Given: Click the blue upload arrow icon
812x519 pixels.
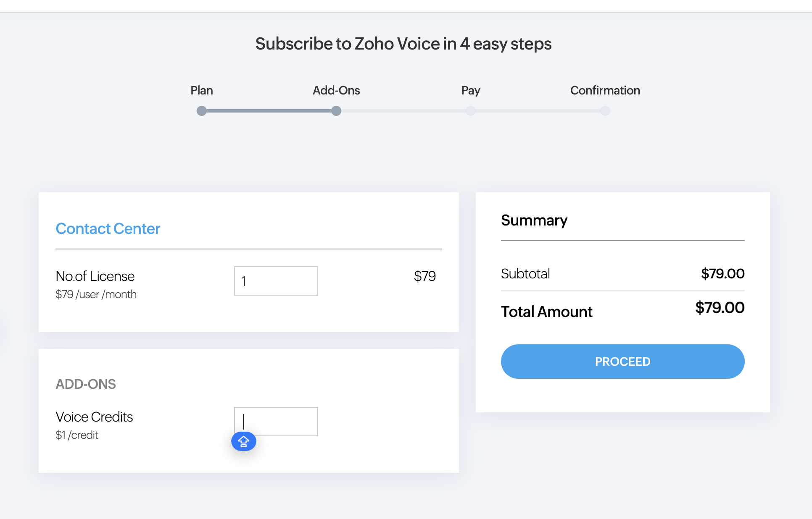Looking at the screenshot, I should [244, 441].
